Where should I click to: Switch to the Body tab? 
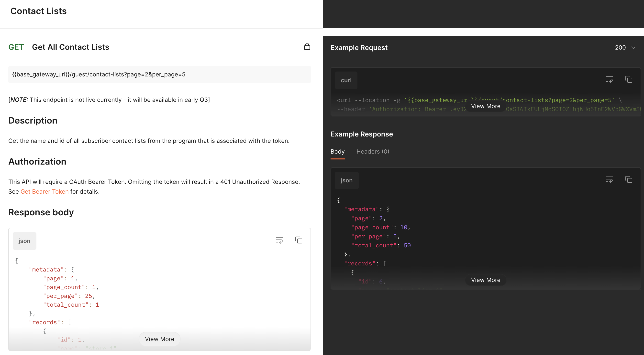[337, 152]
